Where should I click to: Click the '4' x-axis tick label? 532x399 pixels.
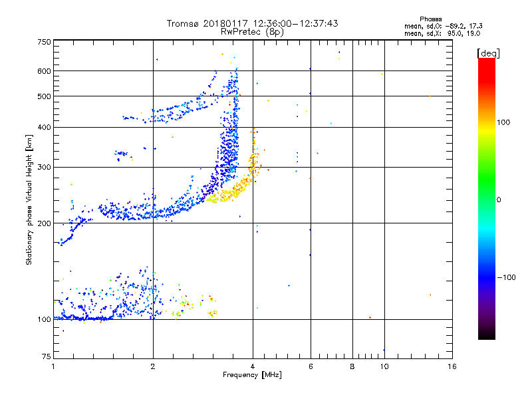[x=253, y=366]
